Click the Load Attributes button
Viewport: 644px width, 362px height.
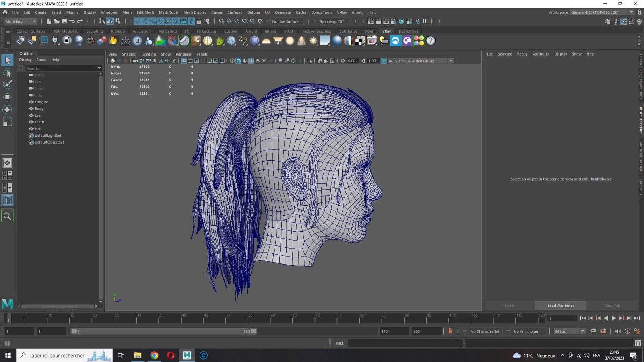click(x=561, y=306)
